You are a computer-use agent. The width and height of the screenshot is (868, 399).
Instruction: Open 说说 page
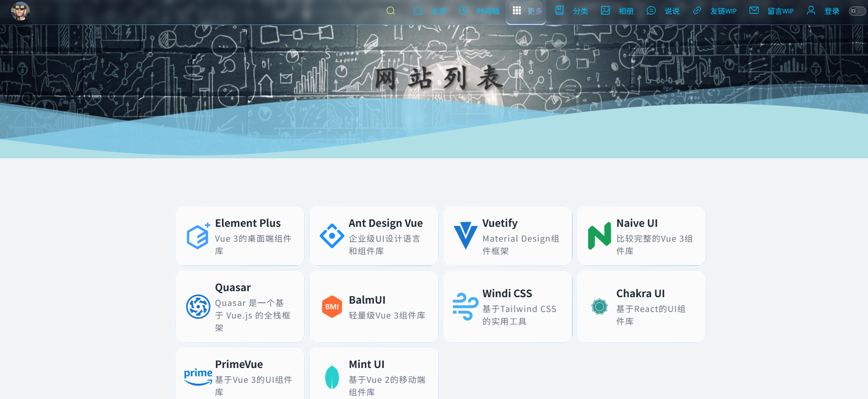pyautogui.click(x=672, y=11)
